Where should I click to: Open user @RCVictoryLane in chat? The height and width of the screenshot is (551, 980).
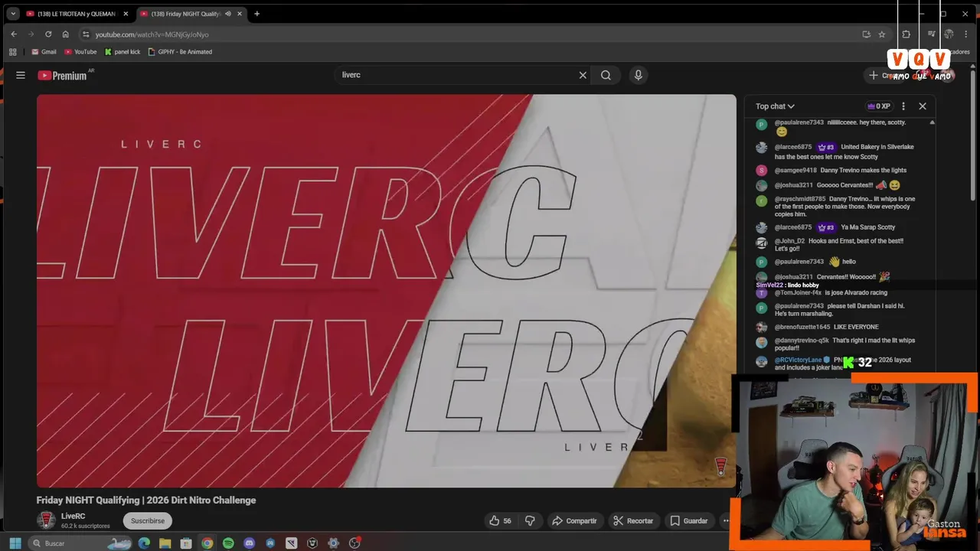pos(798,360)
